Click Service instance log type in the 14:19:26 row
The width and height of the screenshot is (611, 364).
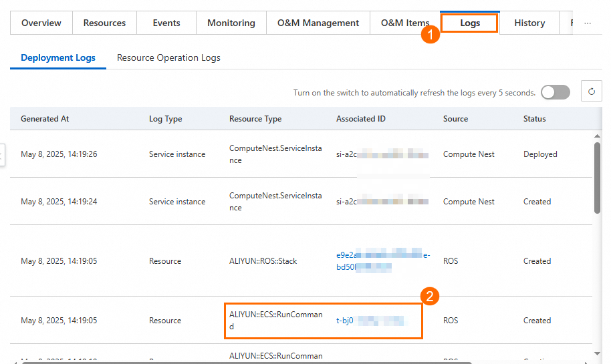click(177, 154)
